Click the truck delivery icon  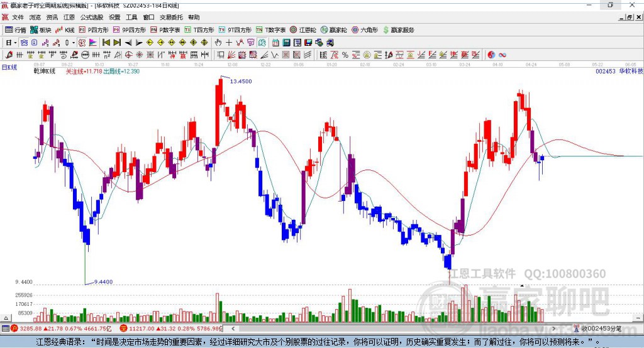[330, 43]
